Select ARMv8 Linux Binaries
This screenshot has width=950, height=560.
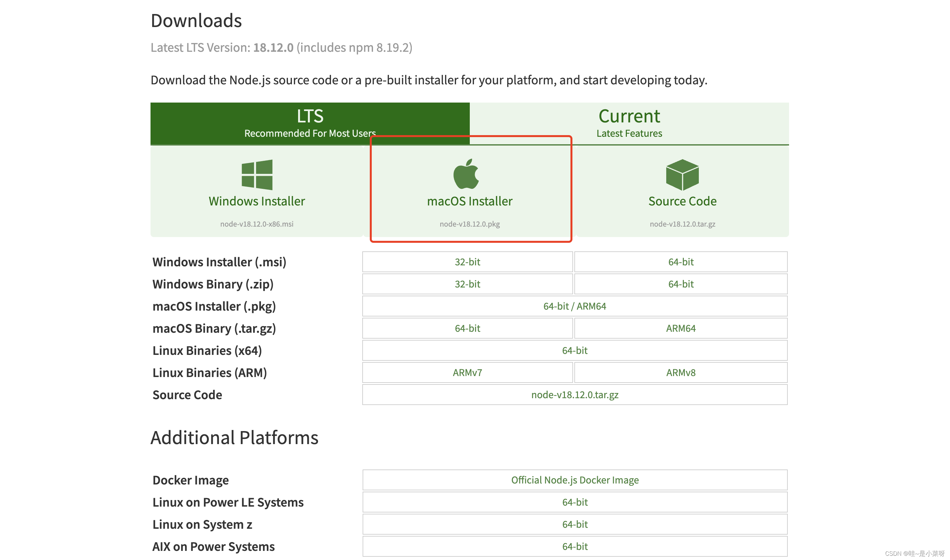680,372
